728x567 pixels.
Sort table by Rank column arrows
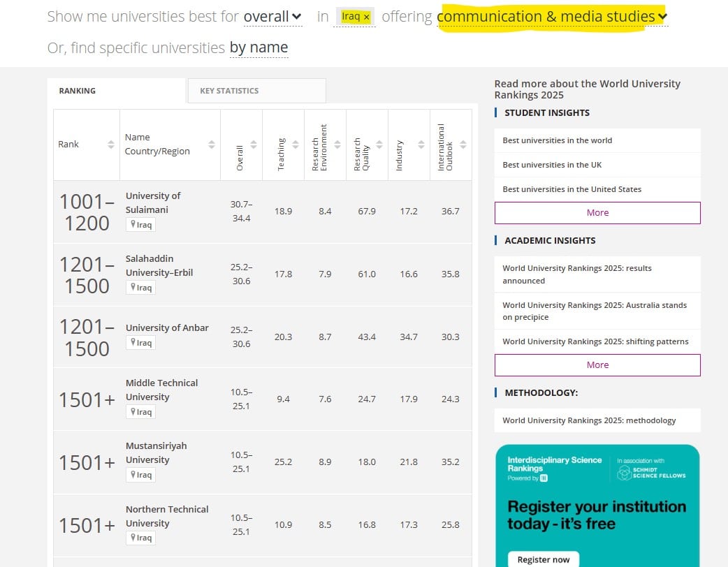tap(110, 145)
